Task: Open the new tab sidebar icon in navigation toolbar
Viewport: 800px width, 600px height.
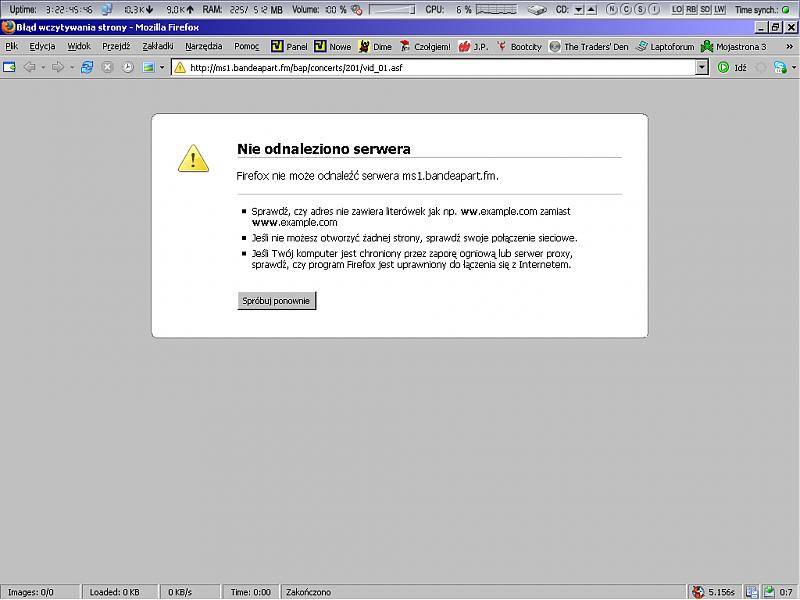Action: 9,67
